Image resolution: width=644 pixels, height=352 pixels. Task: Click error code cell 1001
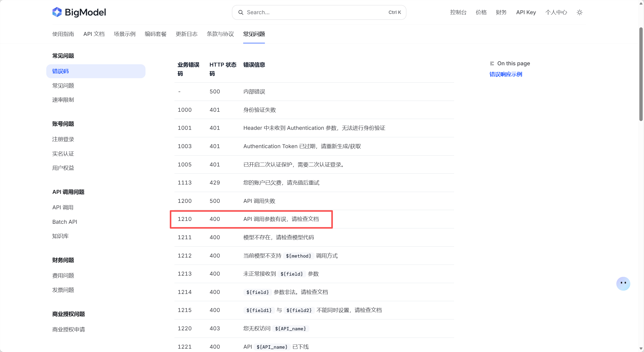point(185,128)
